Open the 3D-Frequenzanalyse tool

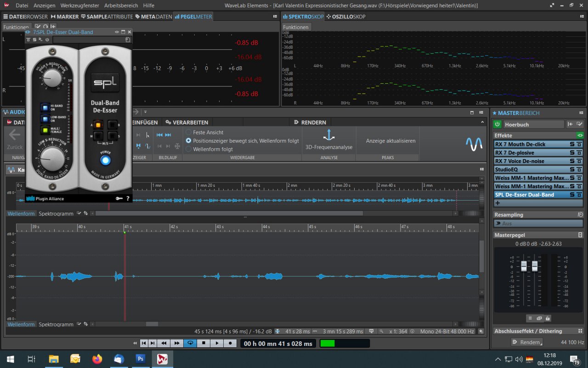[329, 140]
